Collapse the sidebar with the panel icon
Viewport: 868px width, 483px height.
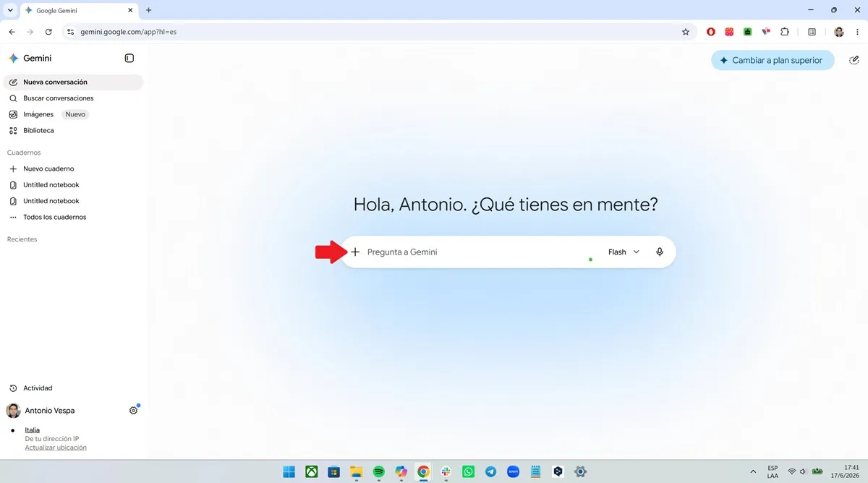click(x=129, y=58)
